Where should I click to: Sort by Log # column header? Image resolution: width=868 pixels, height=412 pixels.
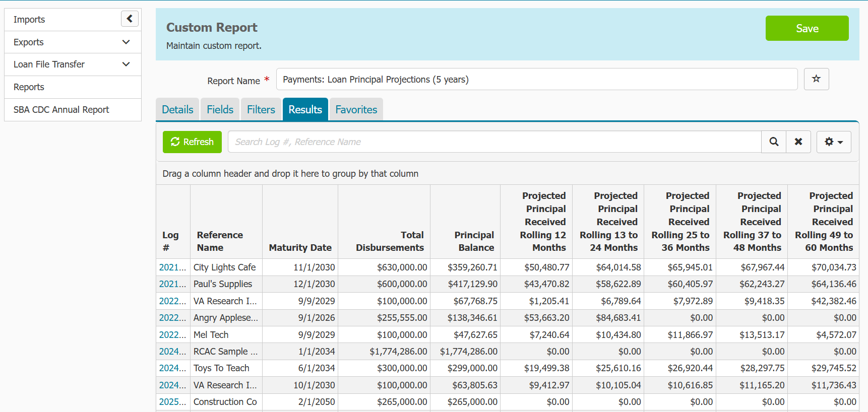(x=173, y=222)
